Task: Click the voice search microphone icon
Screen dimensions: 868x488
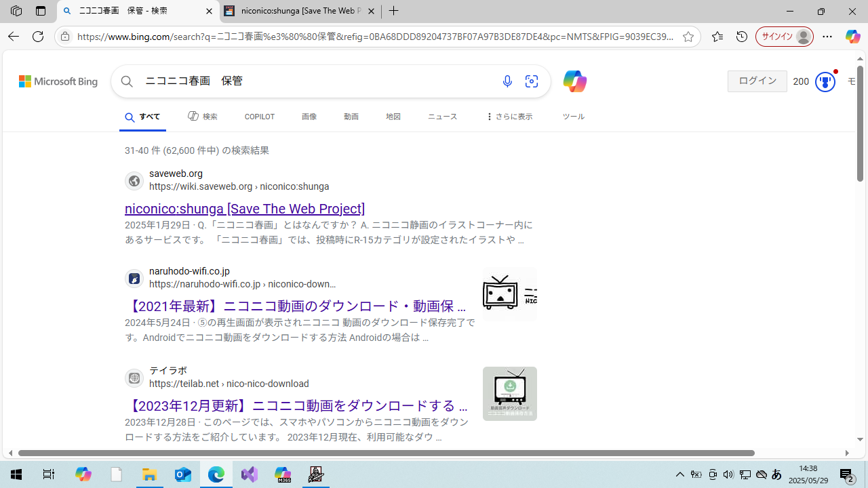Action: (507, 81)
